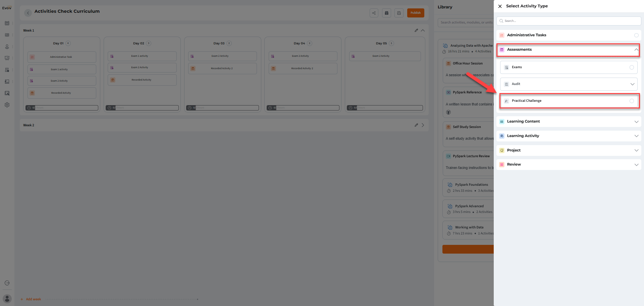The width and height of the screenshot is (644, 306).
Task: Click the Day 01 Administrative Task icon
Action: click(x=32, y=57)
